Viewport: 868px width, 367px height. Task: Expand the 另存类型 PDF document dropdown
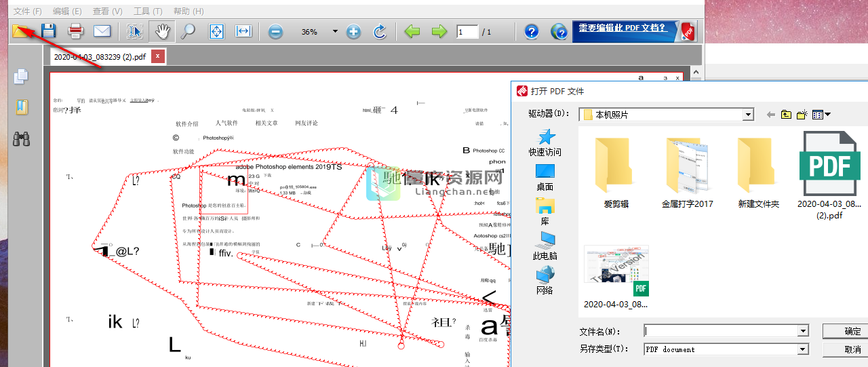click(x=803, y=349)
